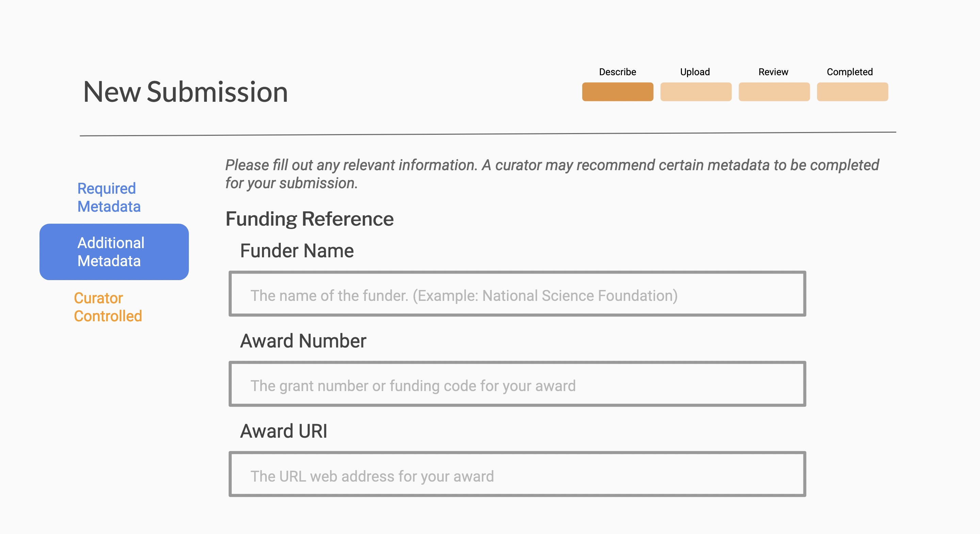The height and width of the screenshot is (534, 980).
Task: Click the Completed step label
Action: [x=850, y=71]
